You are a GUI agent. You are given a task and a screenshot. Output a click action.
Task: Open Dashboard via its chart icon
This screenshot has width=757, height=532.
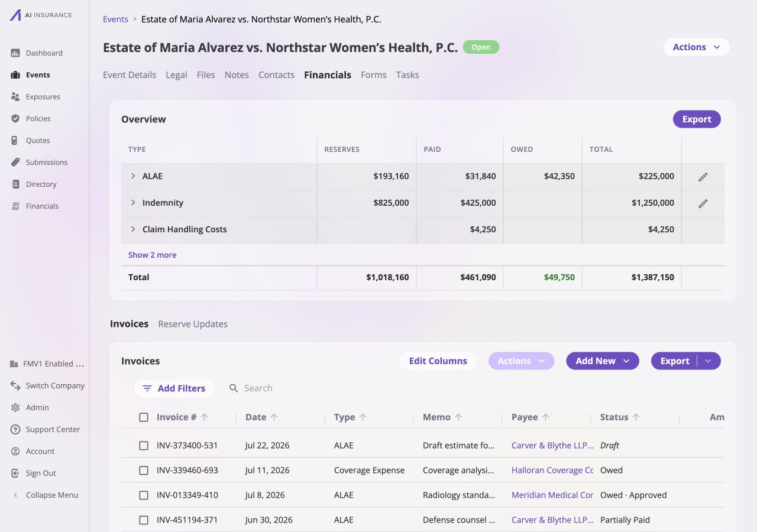15,53
